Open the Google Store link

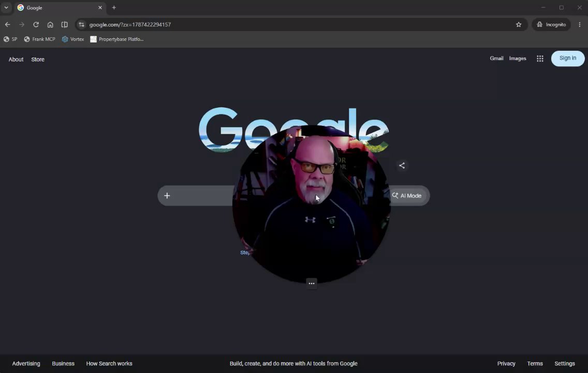[38, 59]
